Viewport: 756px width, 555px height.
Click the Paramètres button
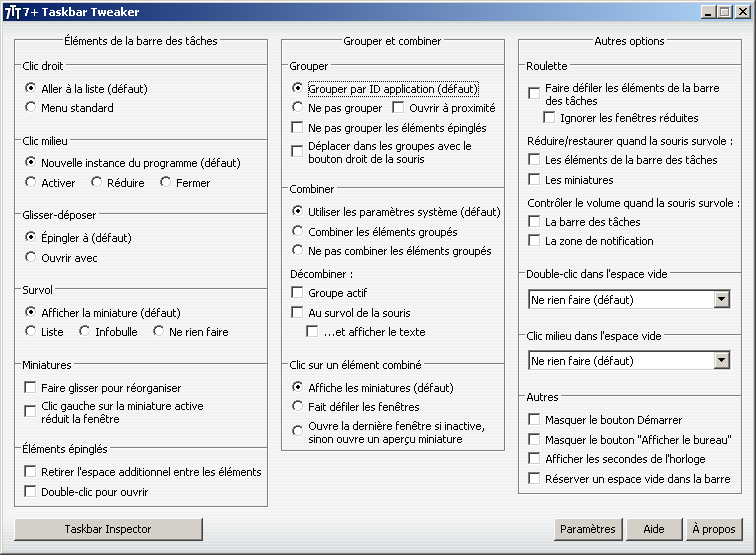tap(588, 529)
